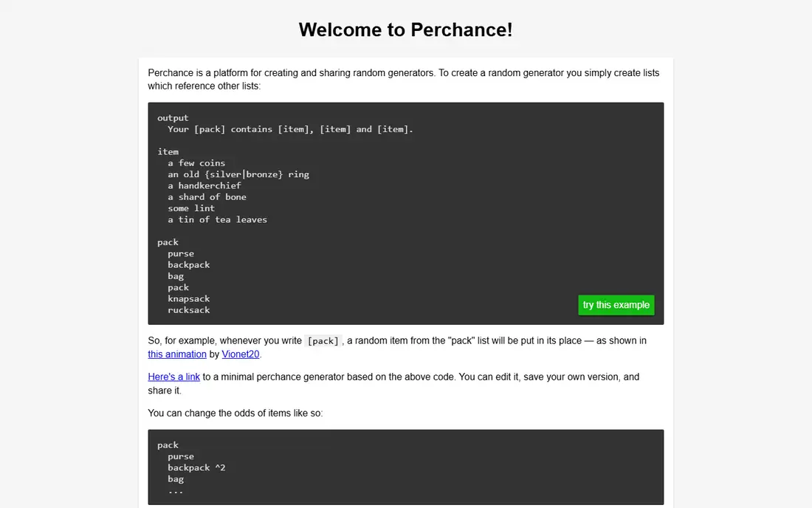This screenshot has height=508, width=812.
Task: Click the 'some lint' code line
Action: [x=191, y=208]
